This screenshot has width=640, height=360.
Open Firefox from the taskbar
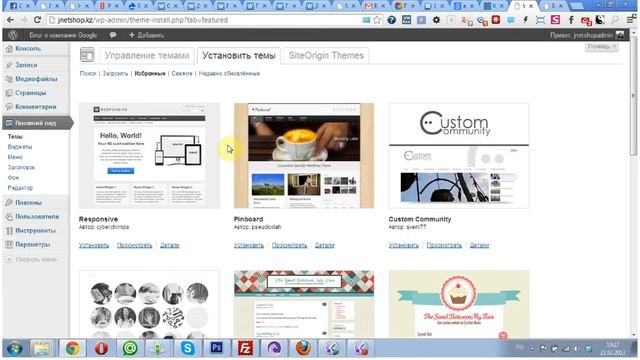point(303,349)
